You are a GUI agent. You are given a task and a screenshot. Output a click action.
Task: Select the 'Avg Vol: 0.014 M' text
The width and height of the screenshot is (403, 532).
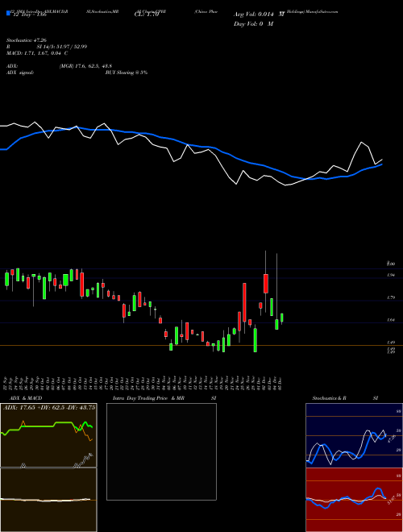[260, 15]
